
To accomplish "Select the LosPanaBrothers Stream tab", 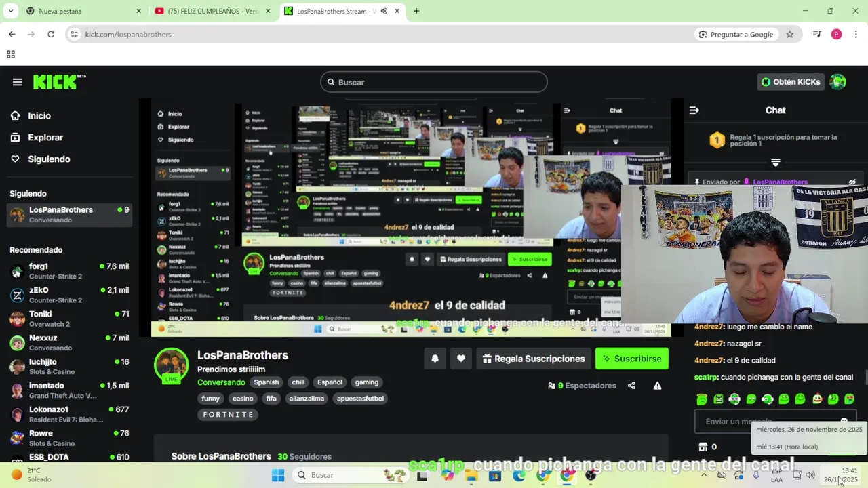I will [341, 11].
